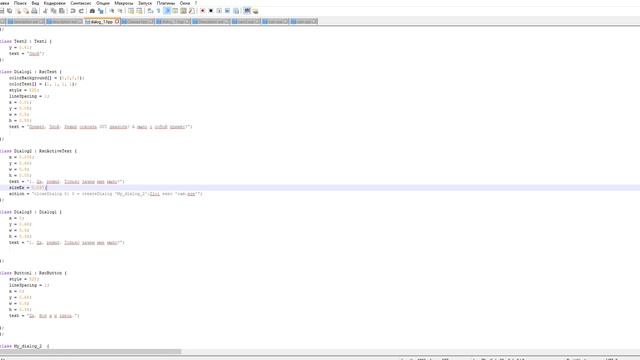640x360 pixels.
Task: Open the Поиск menu
Action: tap(20, 3)
